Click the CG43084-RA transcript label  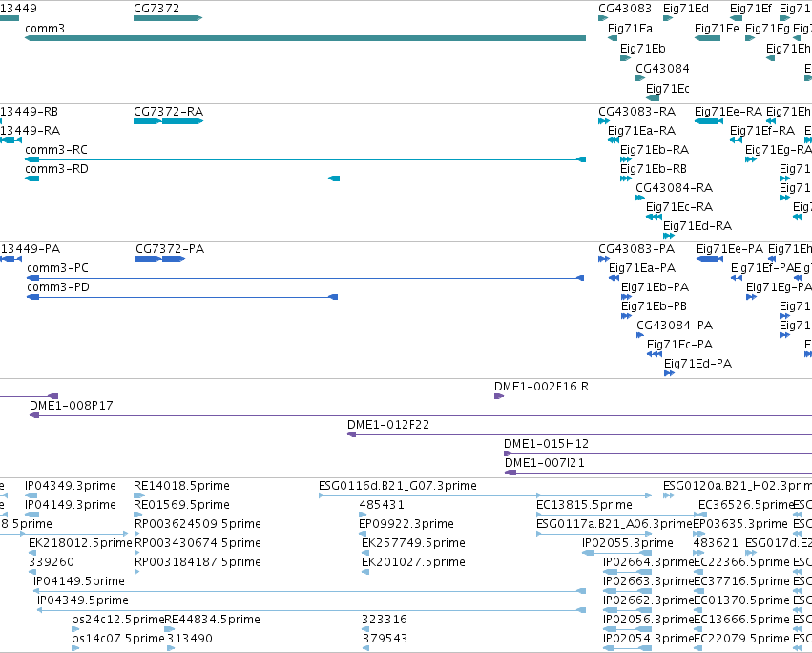675,188
